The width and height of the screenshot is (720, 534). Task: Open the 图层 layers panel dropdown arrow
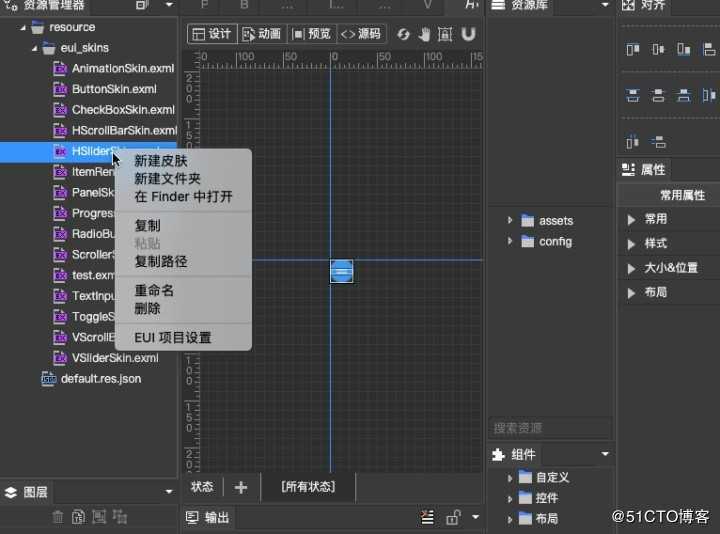[169, 492]
